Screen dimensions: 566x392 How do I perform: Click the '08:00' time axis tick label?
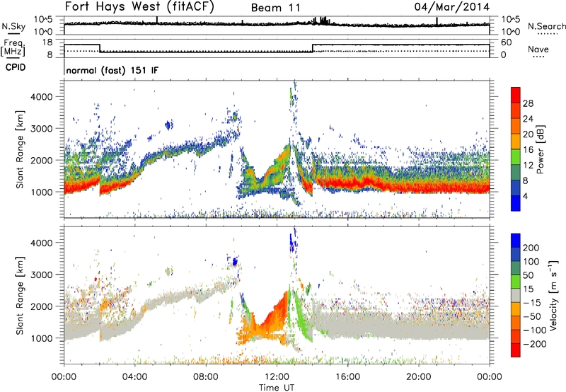[x=206, y=377]
